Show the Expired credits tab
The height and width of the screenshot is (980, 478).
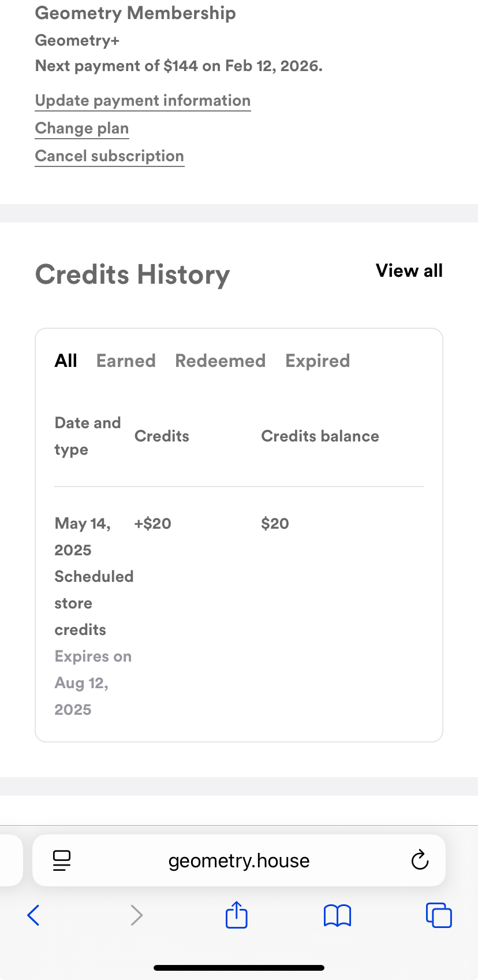click(318, 361)
